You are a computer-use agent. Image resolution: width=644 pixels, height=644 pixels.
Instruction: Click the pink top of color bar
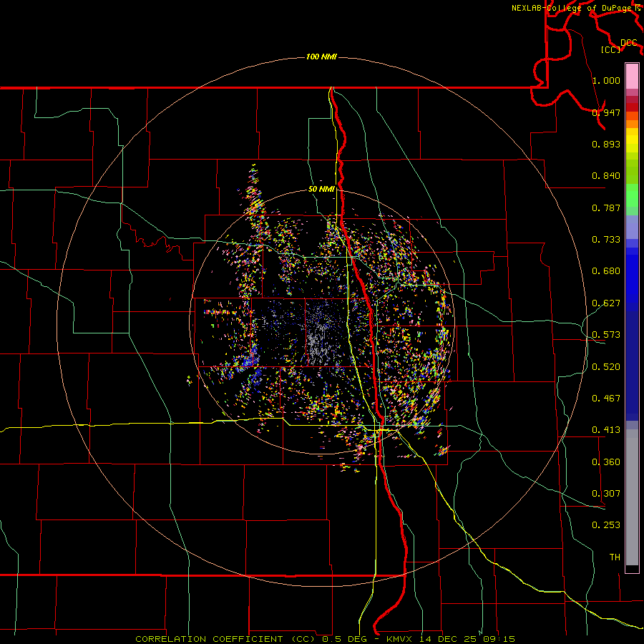click(x=632, y=77)
